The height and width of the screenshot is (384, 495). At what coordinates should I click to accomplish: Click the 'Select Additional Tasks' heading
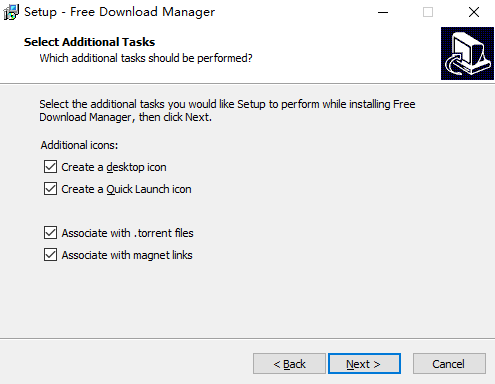pyautogui.click(x=89, y=42)
